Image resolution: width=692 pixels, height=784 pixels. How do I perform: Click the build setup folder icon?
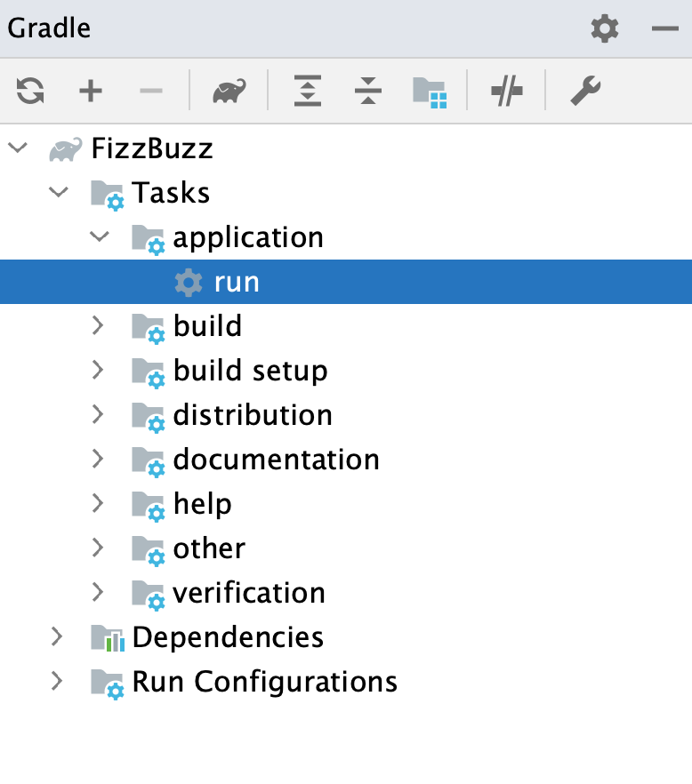pyautogui.click(x=149, y=373)
